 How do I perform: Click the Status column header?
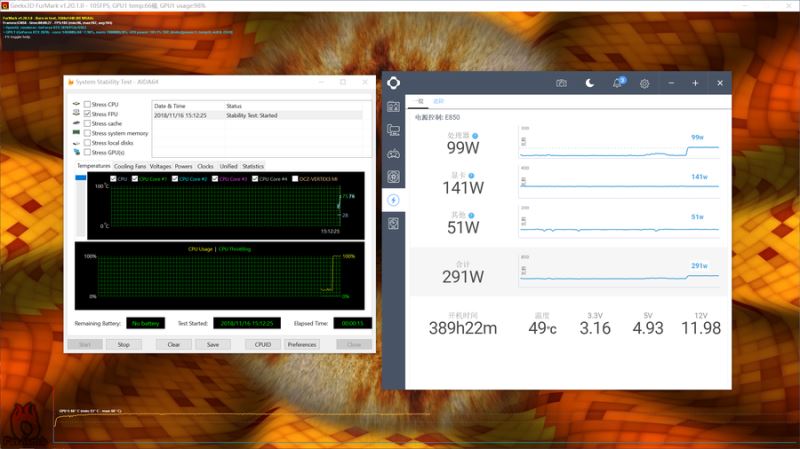pos(234,106)
